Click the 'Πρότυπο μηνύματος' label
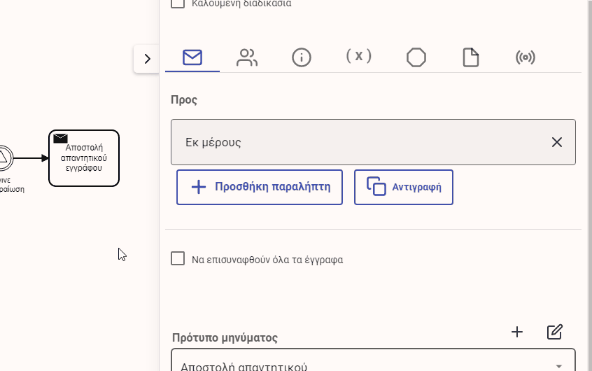 pyautogui.click(x=225, y=337)
